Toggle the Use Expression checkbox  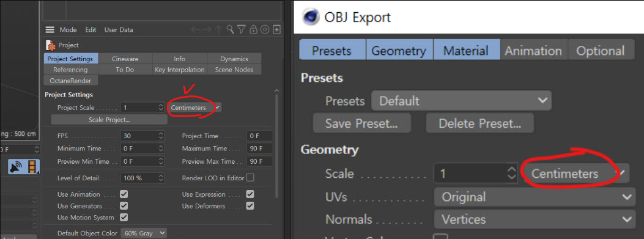click(250, 194)
